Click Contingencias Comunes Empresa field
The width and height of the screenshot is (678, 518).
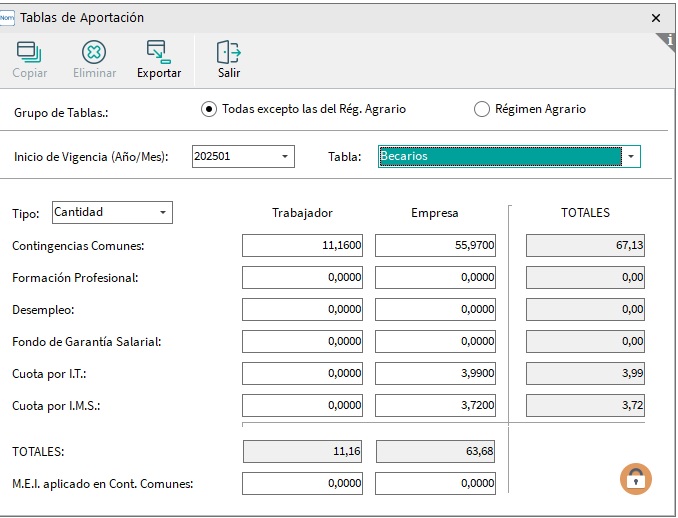[435, 246]
